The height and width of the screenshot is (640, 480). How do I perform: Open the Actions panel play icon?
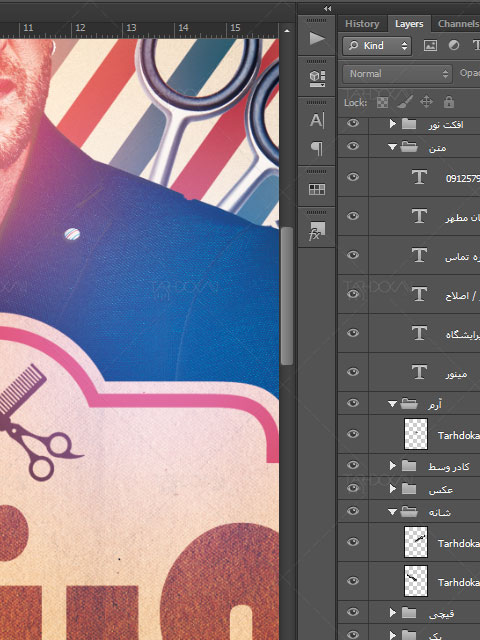click(317, 39)
